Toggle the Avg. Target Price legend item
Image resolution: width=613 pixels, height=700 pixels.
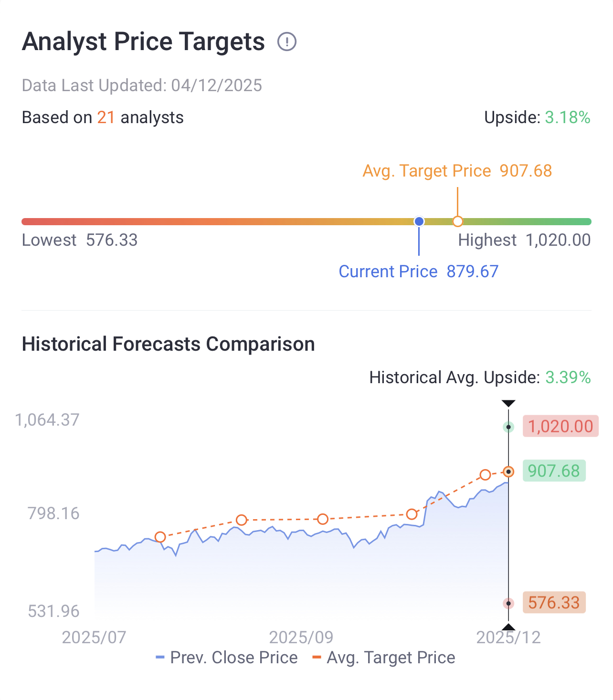tap(384, 658)
